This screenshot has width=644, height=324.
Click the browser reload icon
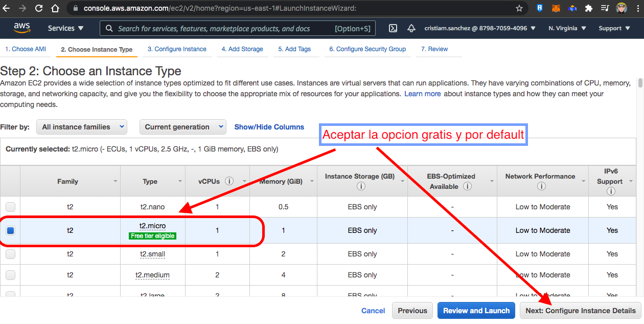[x=39, y=8]
